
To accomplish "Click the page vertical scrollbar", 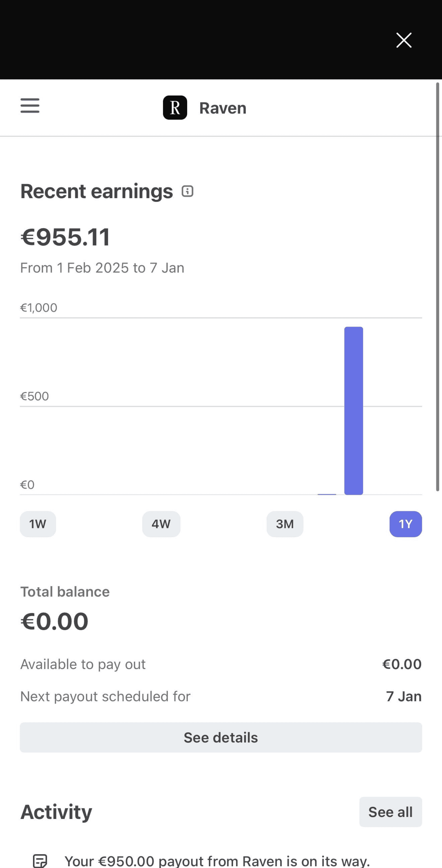I will pyautogui.click(x=437, y=286).
